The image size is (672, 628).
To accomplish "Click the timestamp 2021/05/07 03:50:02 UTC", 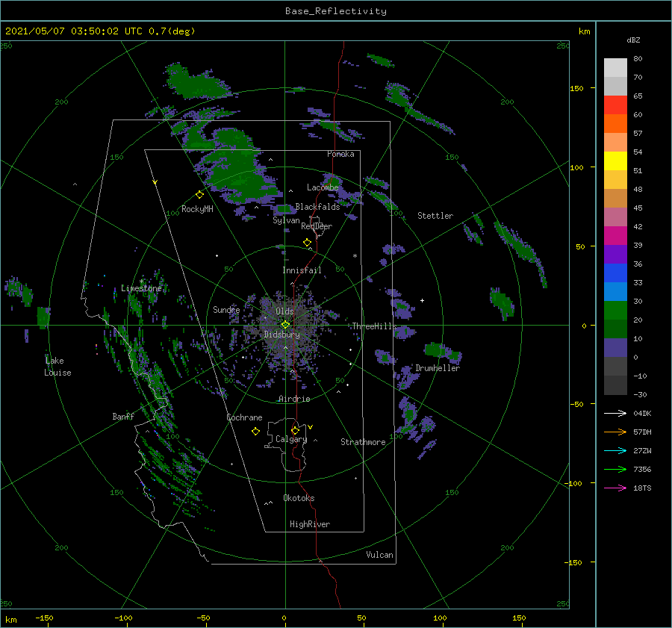I will (x=74, y=31).
